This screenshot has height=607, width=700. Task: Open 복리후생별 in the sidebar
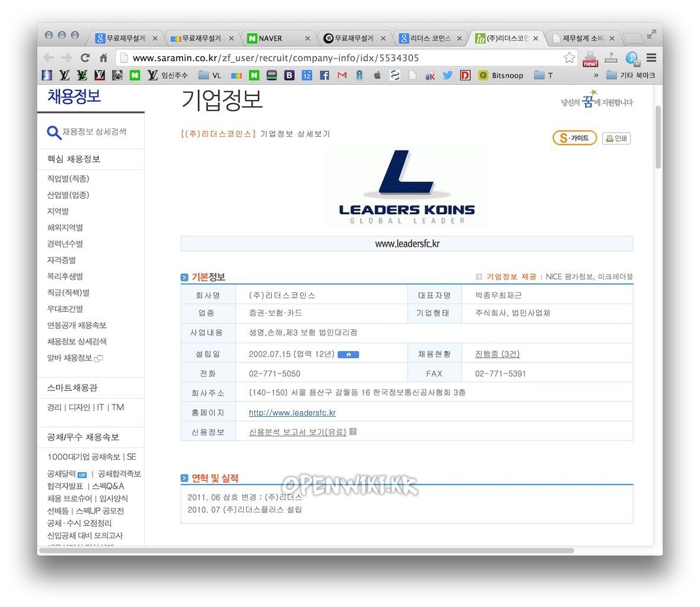point(65,276)
